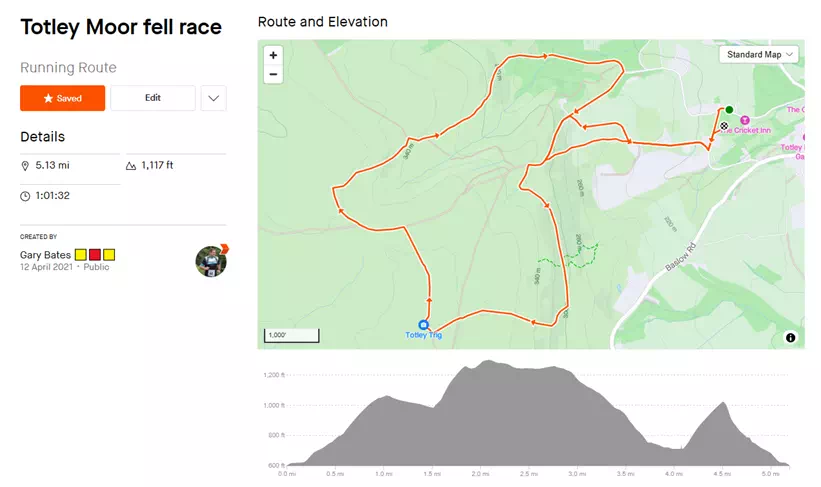Click the elevation gain icon beside 1,117 ft
The image size is (821, 487).
(x=132, y=165)
